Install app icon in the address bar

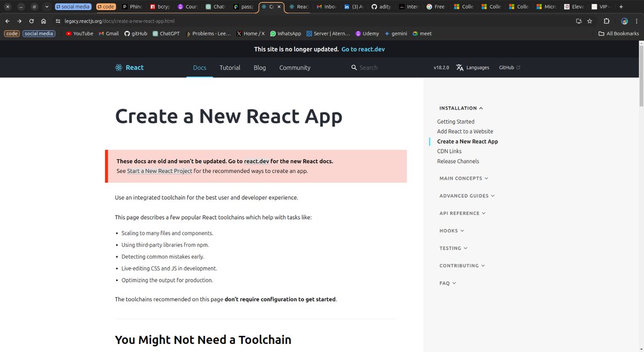point(578,21)
